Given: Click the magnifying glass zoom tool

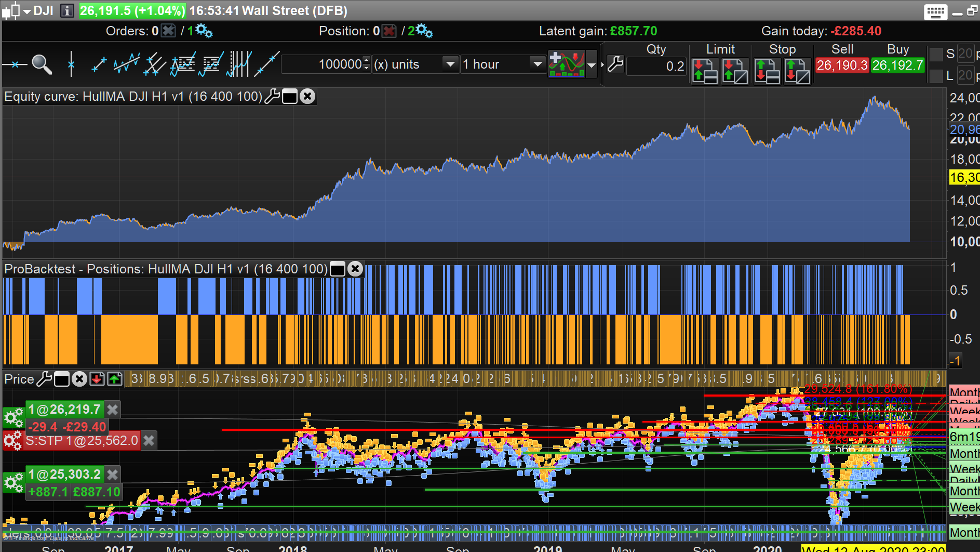Looking at the screenshot, I should pyautogui.click(x=42, y=64).
